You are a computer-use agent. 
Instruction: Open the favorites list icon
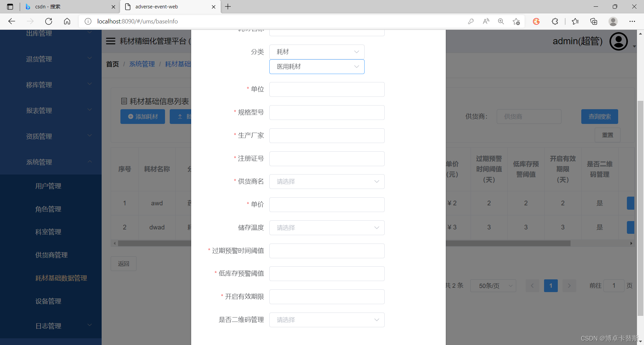click(575, 21)
